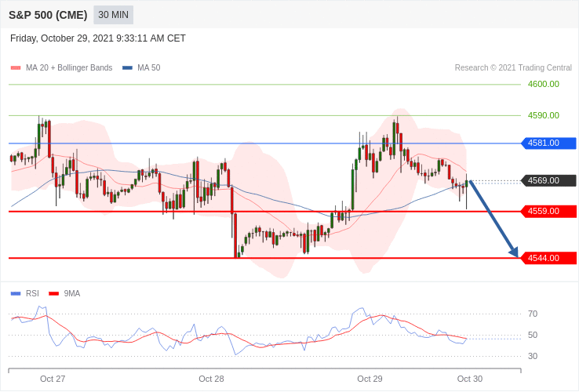579x392 pixels.
Task: Click the MA 50 blue legend swatch
Action: [x=127, y=68]
